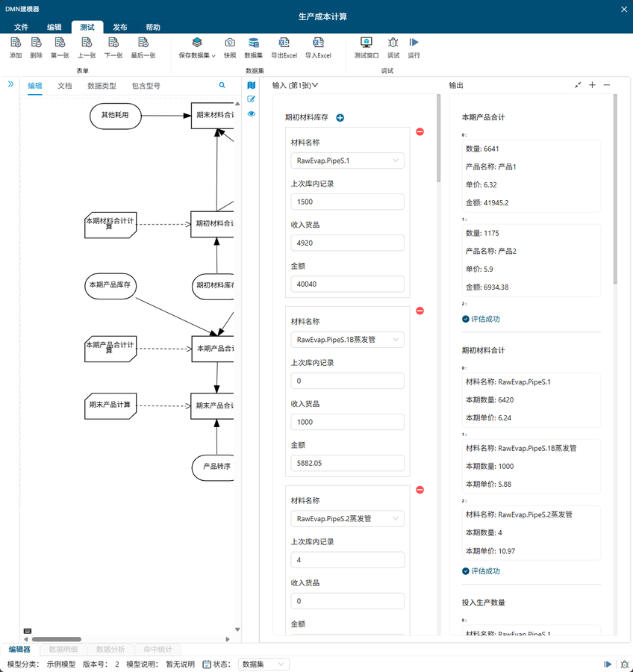Screen dimensions: 633x672
Task: Click the 快照 snapshot icon
Action: coord(230,43)
